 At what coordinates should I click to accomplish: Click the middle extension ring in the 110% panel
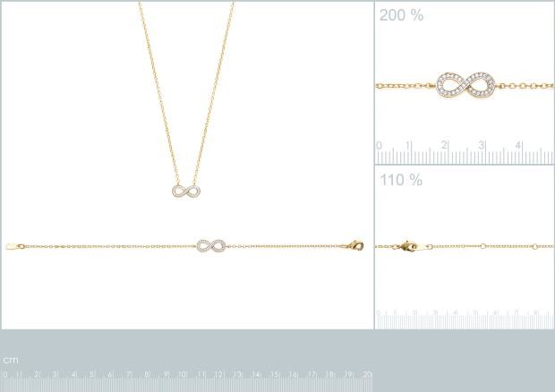click(x=482, y=246)
